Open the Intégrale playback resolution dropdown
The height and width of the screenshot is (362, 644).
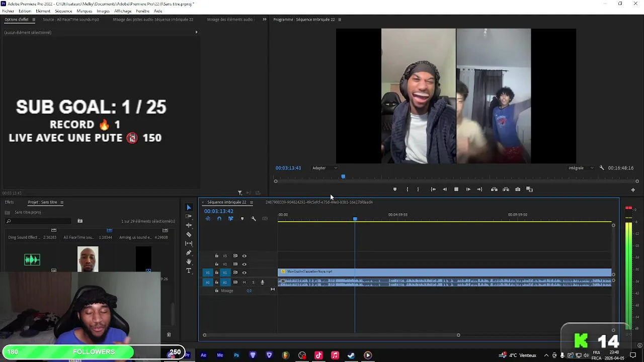(581, 168)
